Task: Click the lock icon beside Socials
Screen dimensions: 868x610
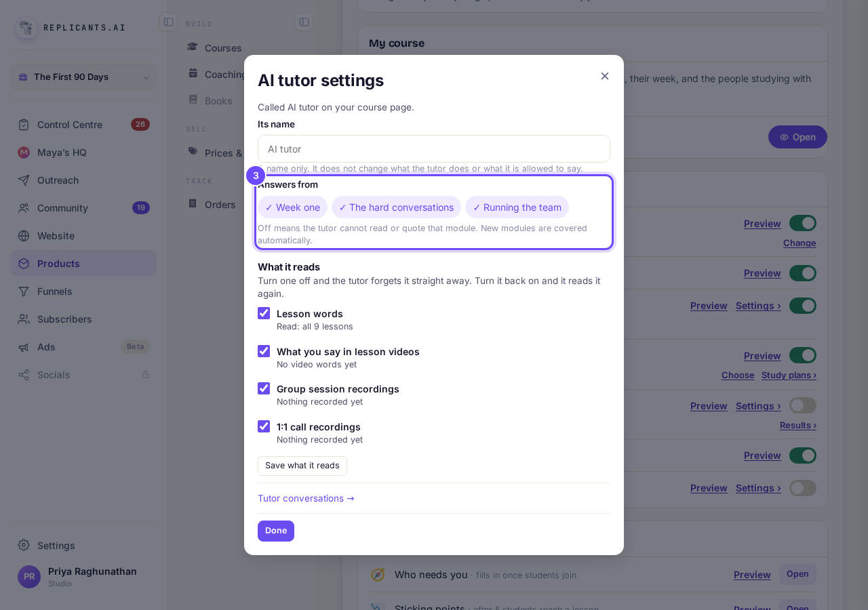Action: tap(145, 375)
